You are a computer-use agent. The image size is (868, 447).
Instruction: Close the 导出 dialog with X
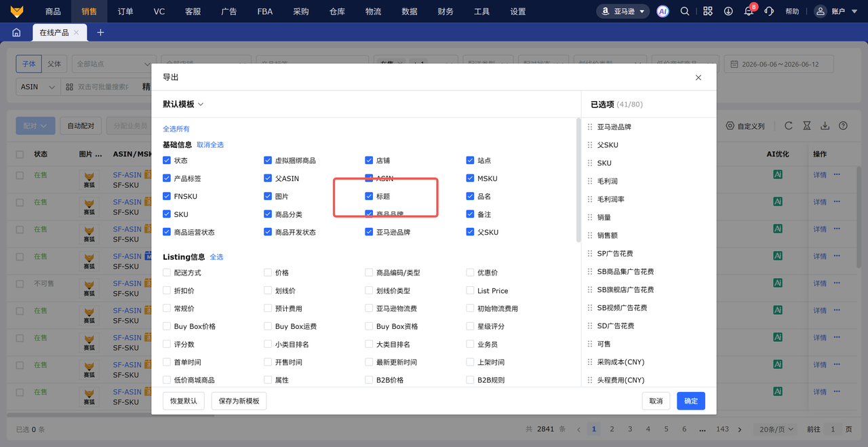coord(698,77)
